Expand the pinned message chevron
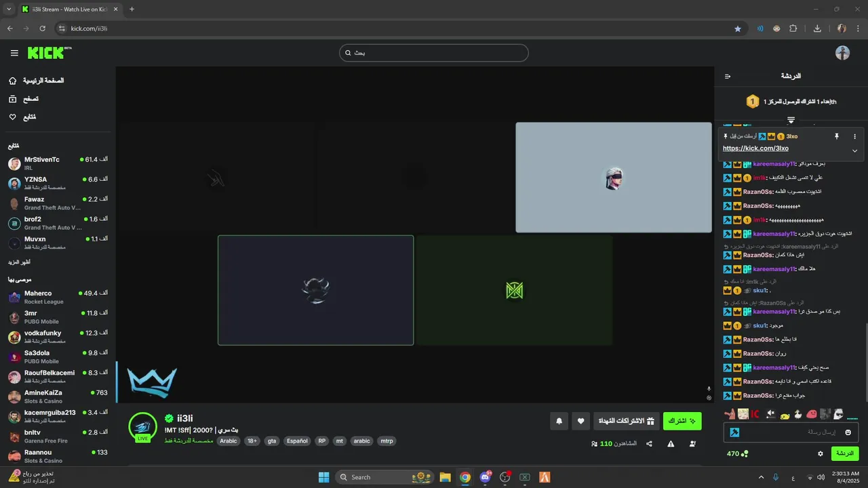868x488 pixels. (x=854, y=150)
